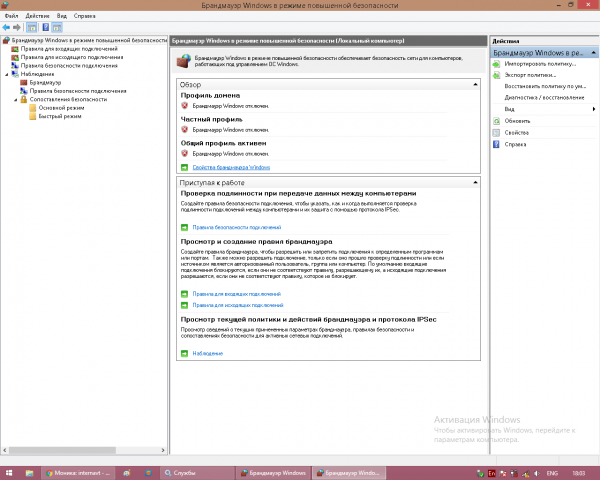The height and width of the screenshot is (480, 600).
Task: Open the Файл menu
Action: (x=11, y=16)
